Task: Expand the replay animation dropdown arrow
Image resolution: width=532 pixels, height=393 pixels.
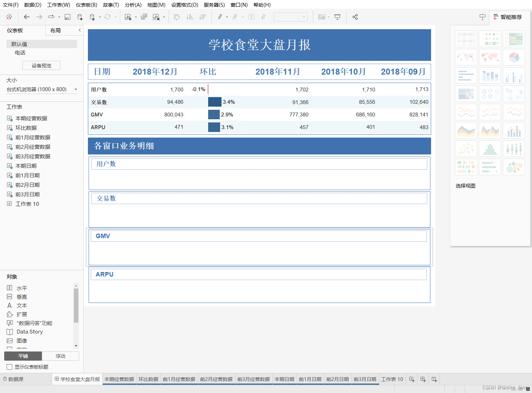Action: click(59, 17)
